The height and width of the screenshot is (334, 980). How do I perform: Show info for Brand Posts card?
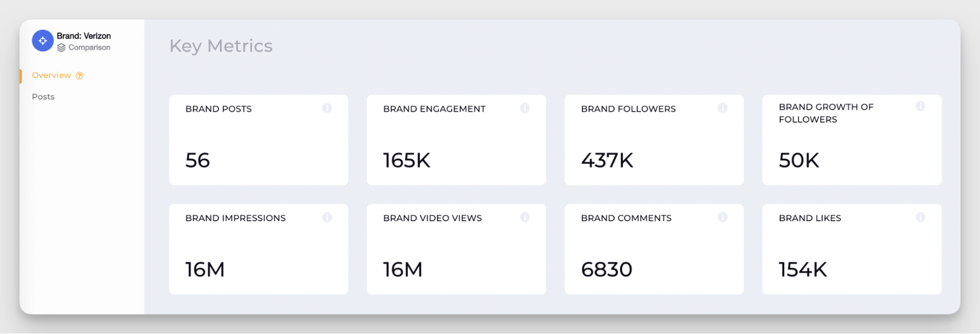click(327, 108)
